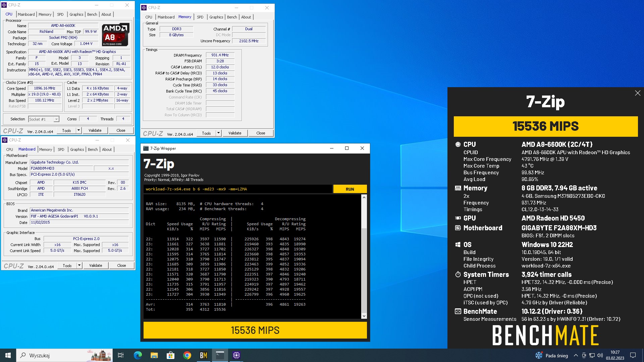Click Tools button in CPU window
644x362 pixels.
click(66, 130)
